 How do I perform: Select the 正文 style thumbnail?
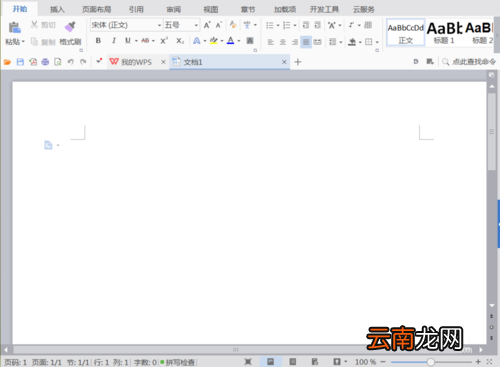point(406,32)
